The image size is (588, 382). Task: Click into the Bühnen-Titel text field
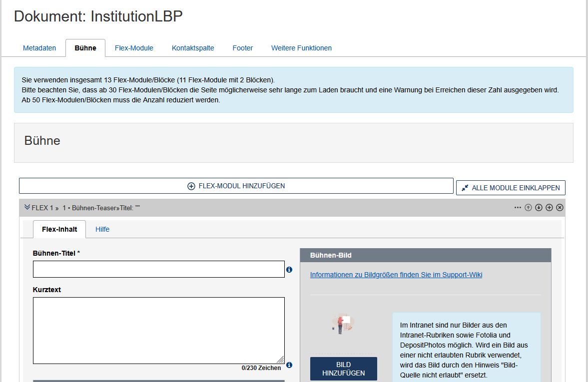tap(158, 269)
